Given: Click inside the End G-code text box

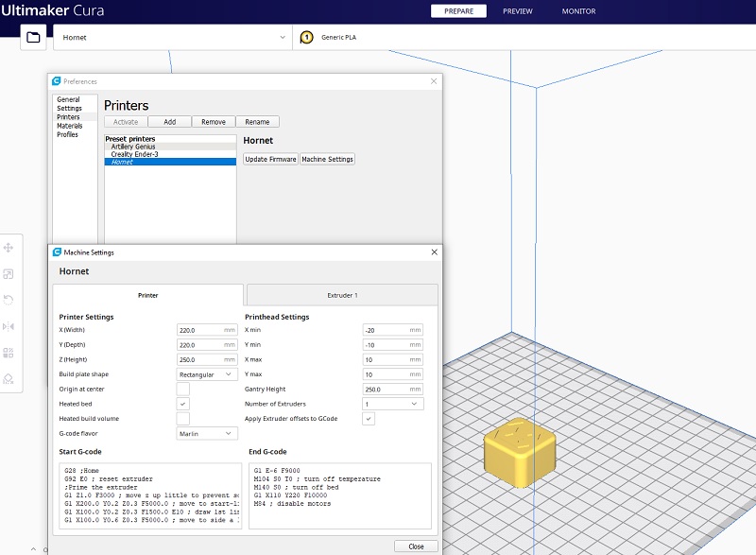Looking at the screenshot, I should [x=340, y=495].
